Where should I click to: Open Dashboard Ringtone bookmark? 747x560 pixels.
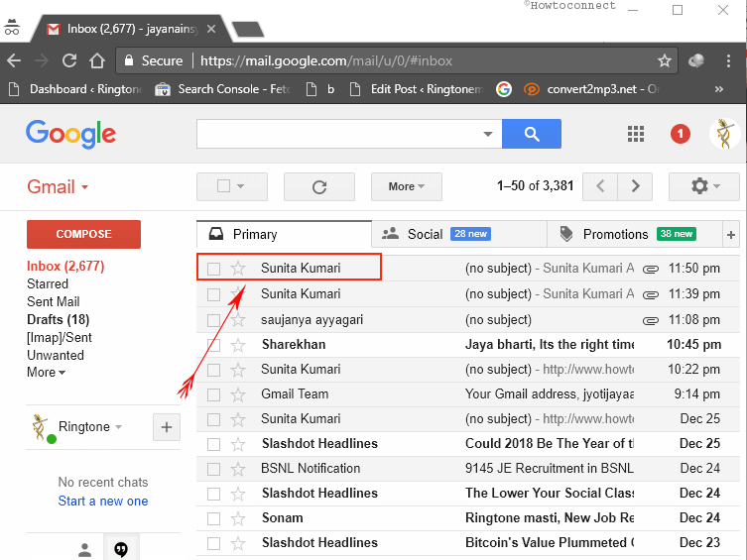pos(76,89)
